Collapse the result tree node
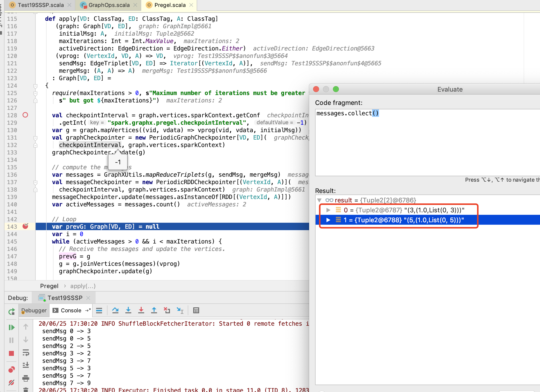540x392 pixels. coord(319,200)
